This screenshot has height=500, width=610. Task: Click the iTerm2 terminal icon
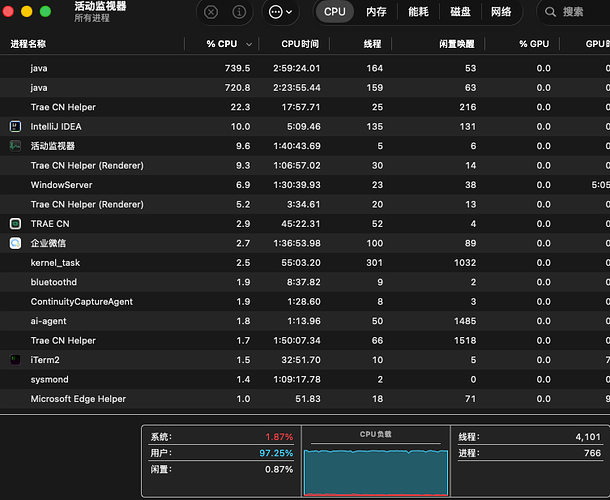15,359
